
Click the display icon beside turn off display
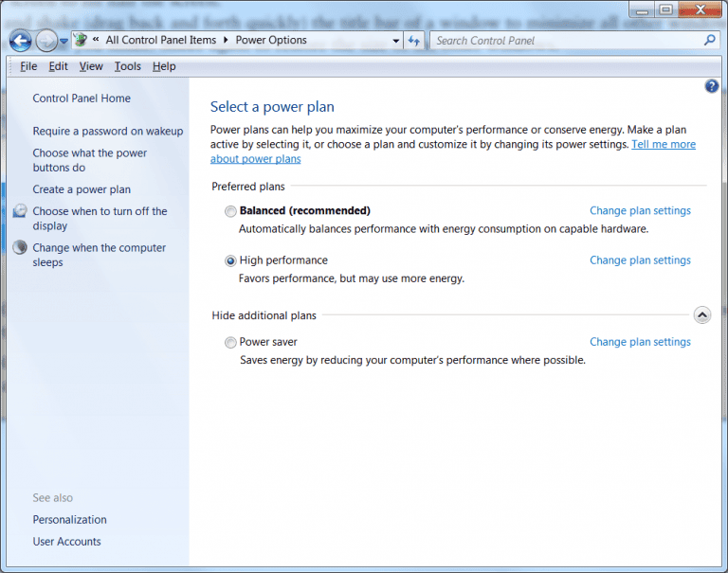(20, 211)
